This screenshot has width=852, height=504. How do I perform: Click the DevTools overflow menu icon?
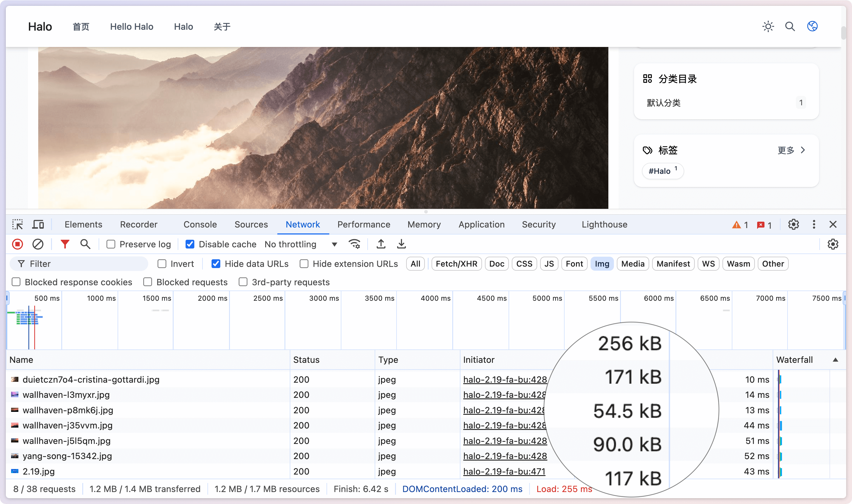coord(813,224)
